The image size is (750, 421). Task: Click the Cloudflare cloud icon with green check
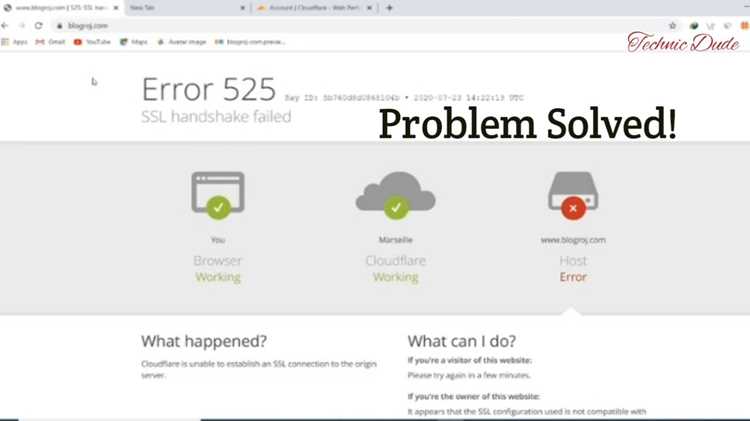pos(396,195)
